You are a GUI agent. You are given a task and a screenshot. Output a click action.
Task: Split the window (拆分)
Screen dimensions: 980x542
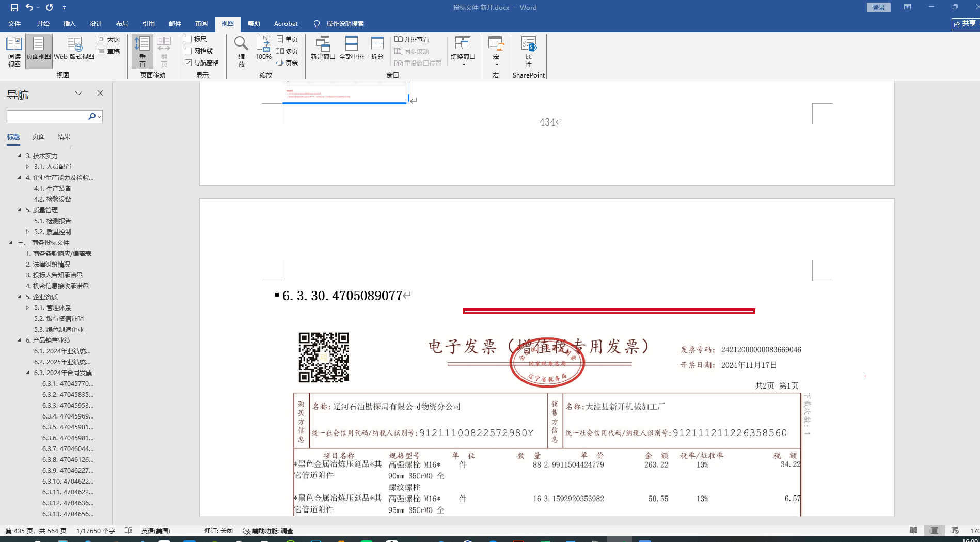point(377,49)
